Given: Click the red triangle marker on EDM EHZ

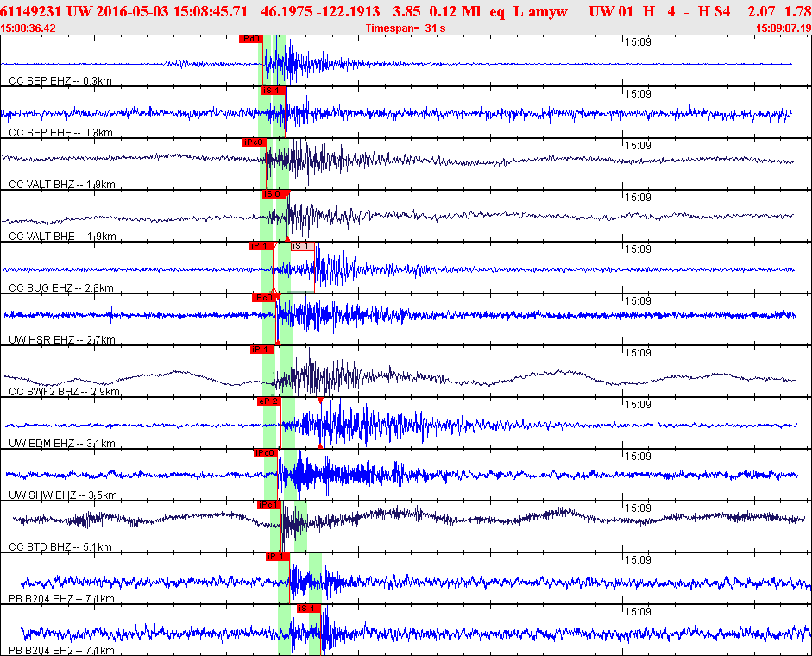Looking at the screenshot, I should coord(320,401).
